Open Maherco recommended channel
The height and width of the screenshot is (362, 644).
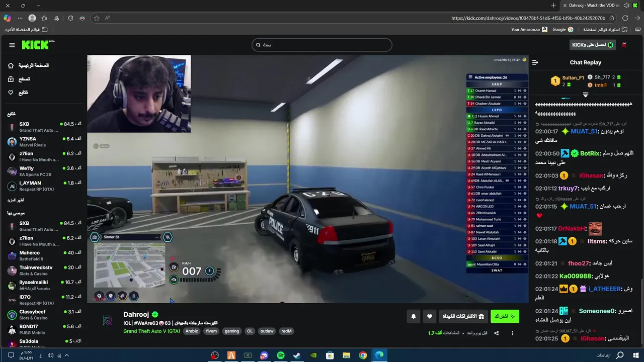pyautogui.click(x=44, y=255)
